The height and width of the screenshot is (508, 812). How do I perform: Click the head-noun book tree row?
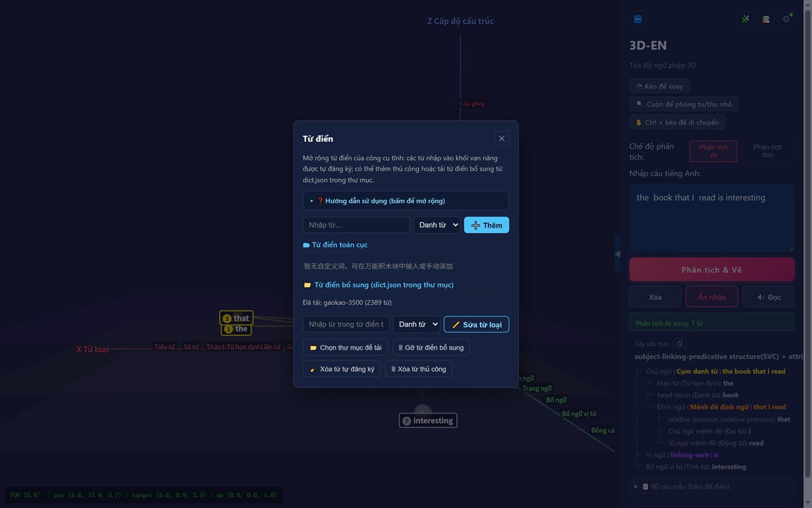[x=698, y=395]
